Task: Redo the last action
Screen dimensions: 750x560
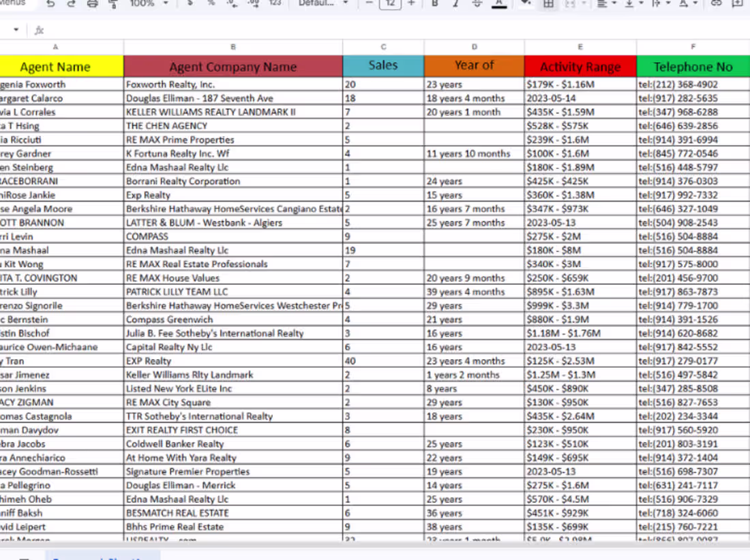Action: 72,4
